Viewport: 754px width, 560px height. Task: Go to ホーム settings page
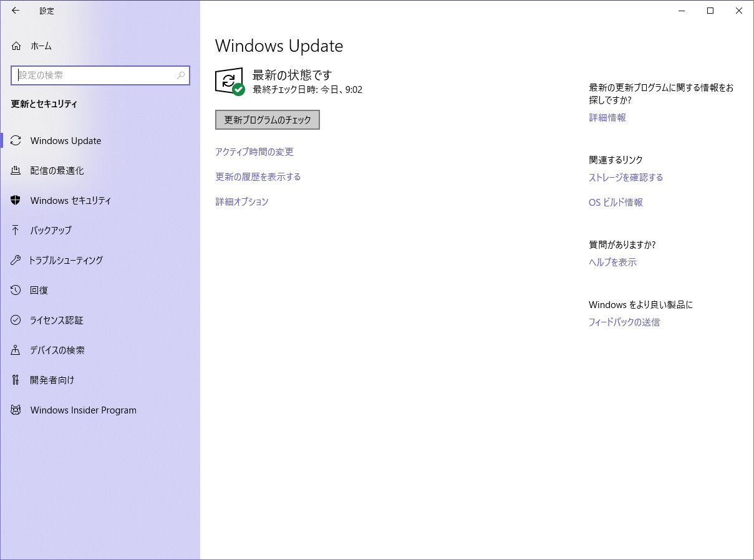coord(100,46)
